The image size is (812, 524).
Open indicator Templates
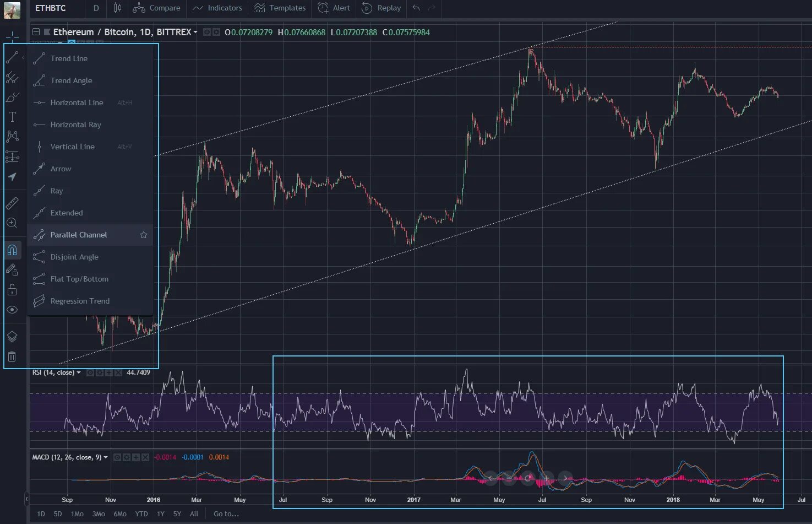click(280, 8)
